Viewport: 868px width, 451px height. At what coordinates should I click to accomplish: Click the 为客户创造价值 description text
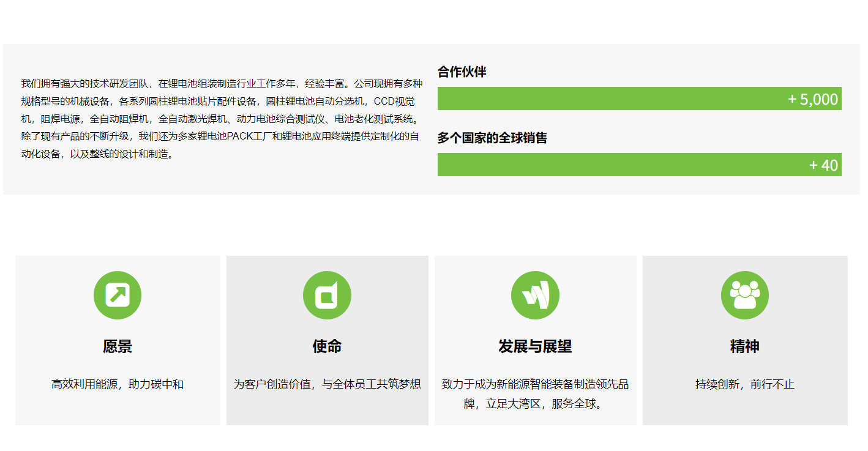[327, 384]
